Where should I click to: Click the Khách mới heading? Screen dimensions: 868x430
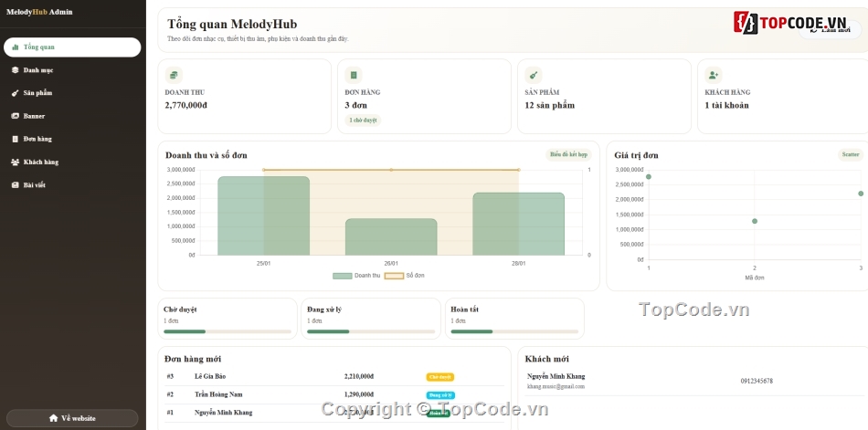click(547, 359)
